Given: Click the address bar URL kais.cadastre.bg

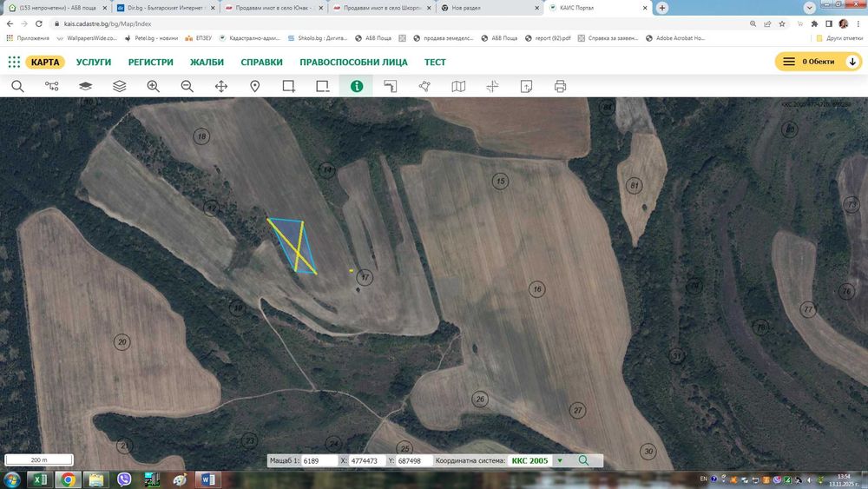Looking at the screenshot, I should click(x=108, y=23).
